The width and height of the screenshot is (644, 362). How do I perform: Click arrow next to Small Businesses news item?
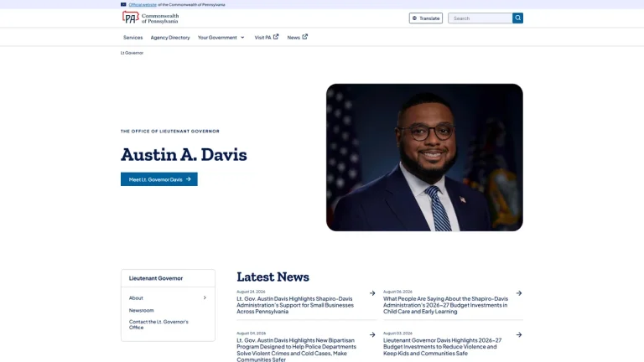pyautogui.click(x=372, y=293)
